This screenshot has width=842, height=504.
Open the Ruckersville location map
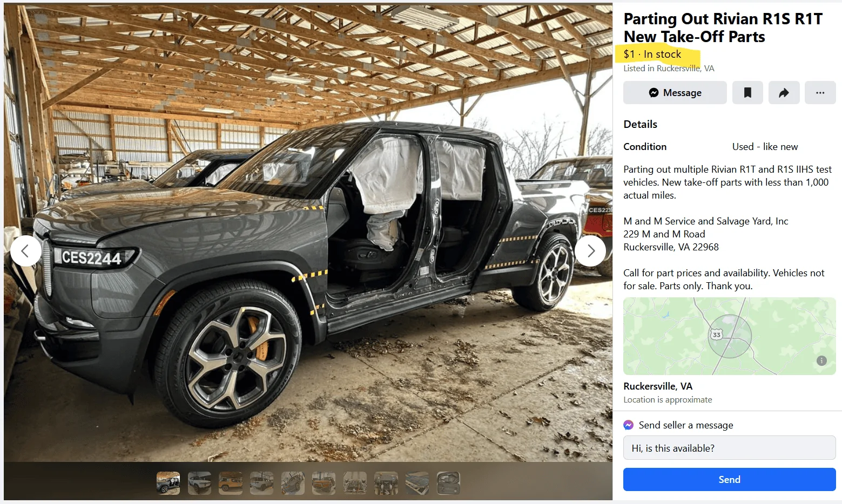(729, 336)
